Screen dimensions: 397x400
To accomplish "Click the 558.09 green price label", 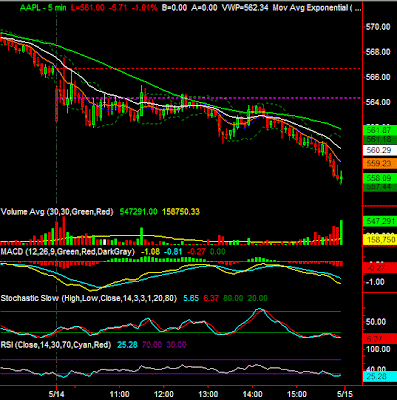I will pyautogui.click(x=379, y=178).
